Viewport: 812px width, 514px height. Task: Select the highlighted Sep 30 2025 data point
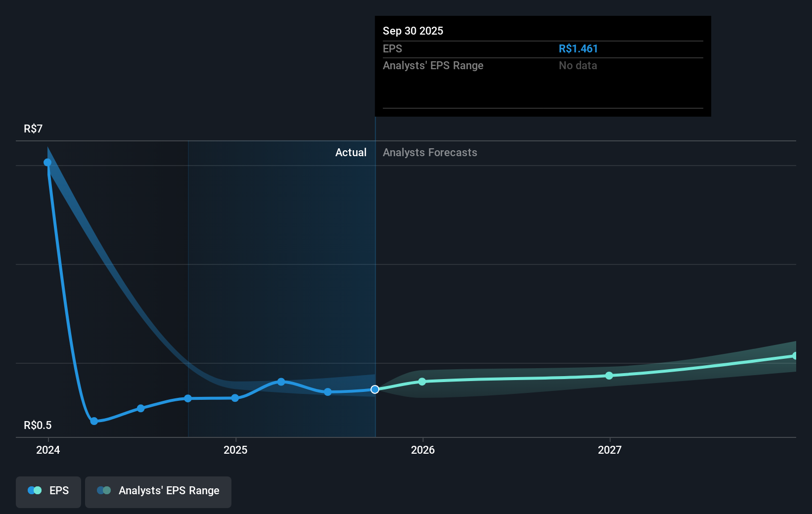[375, 389]
